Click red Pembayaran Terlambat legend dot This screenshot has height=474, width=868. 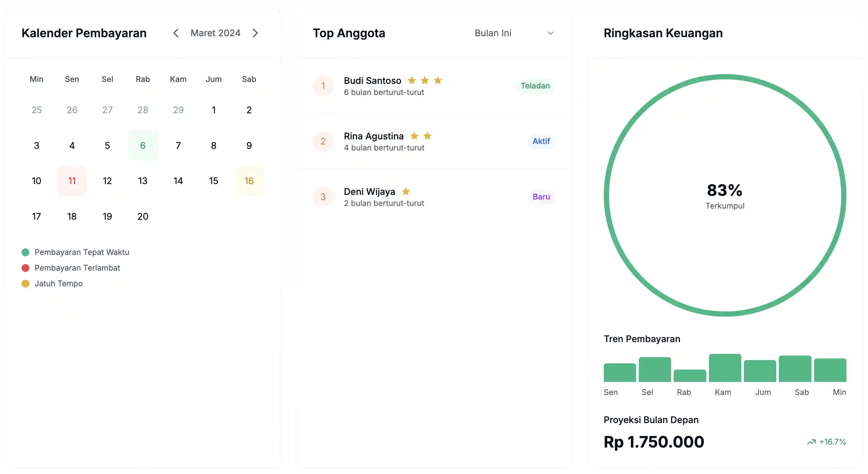pos(25,268)
